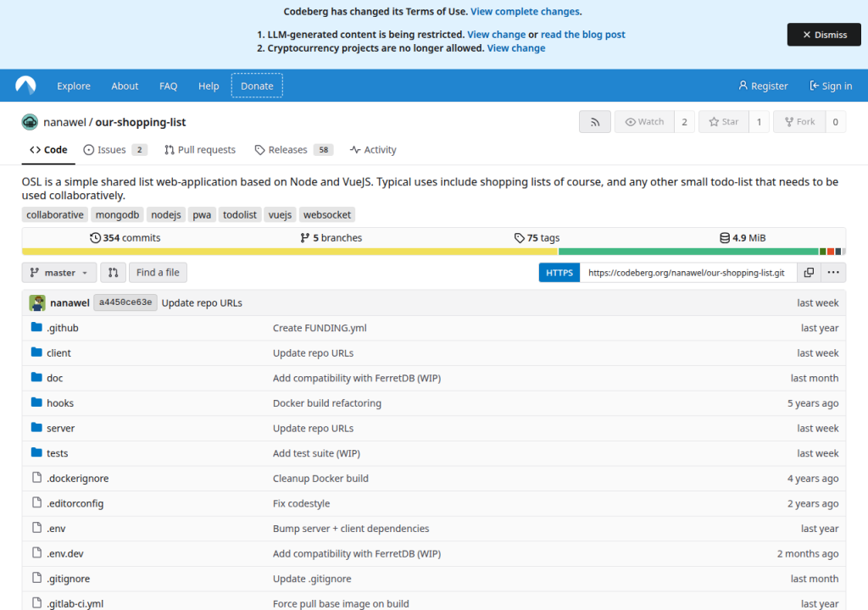Open the 354 commits history
868x610 pixels.
pyautogui.click(x=125, y=237)
